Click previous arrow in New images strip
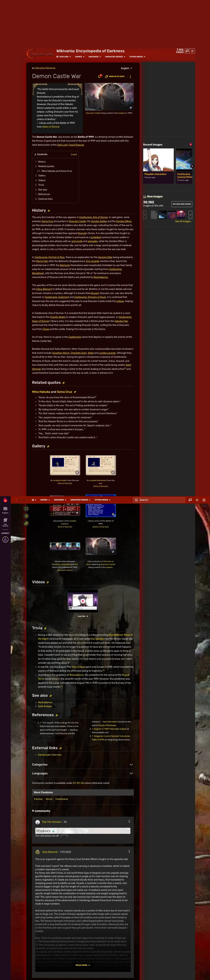The image size is (210, 980). [145, 215]
